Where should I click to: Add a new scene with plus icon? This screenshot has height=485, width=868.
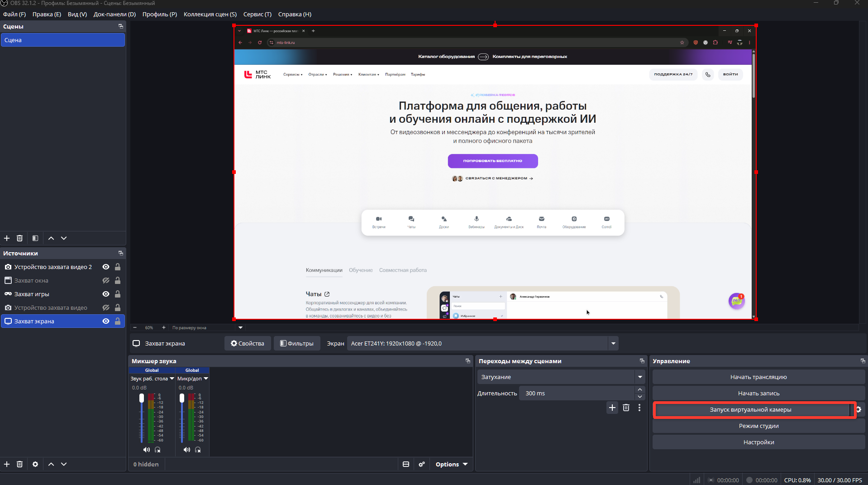[7, 238]
